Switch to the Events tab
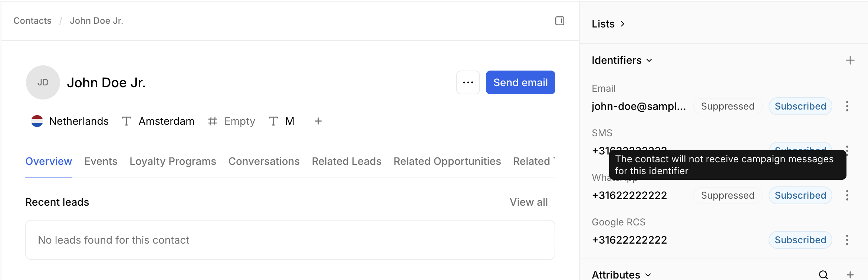This screenshot has height=280, width=868. point(101,161)
